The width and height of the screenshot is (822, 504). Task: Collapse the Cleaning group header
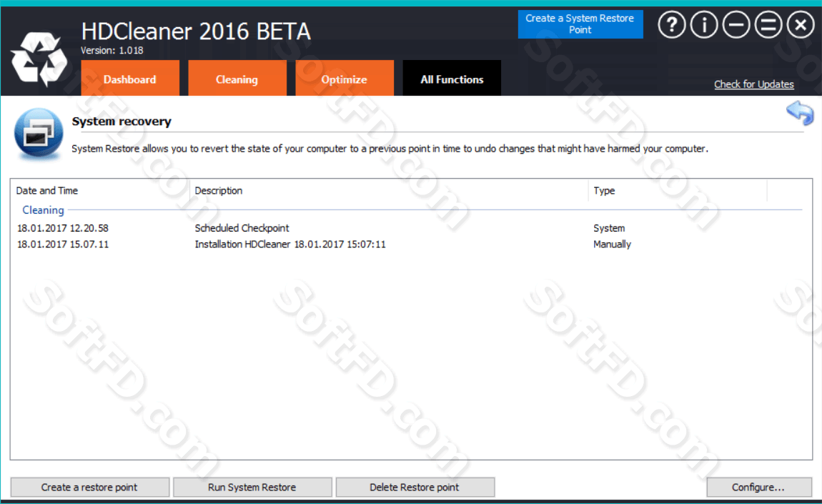click(x=43, y=209)
